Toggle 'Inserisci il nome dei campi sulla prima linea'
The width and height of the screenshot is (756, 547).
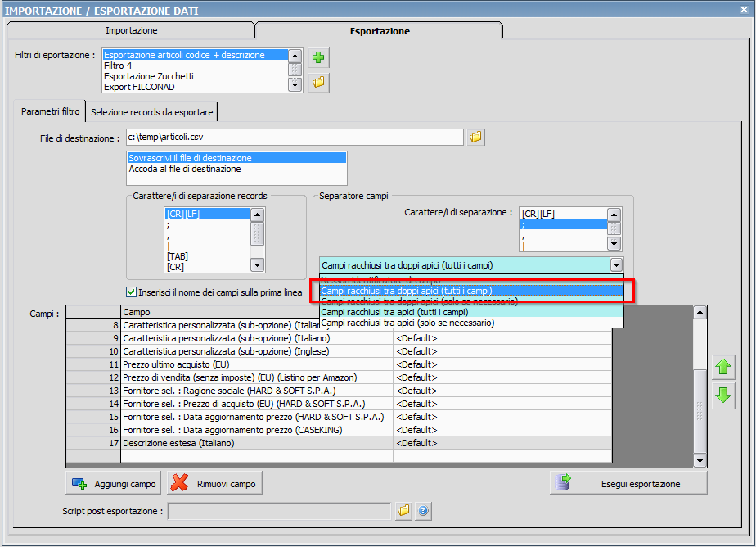(131, 292)
